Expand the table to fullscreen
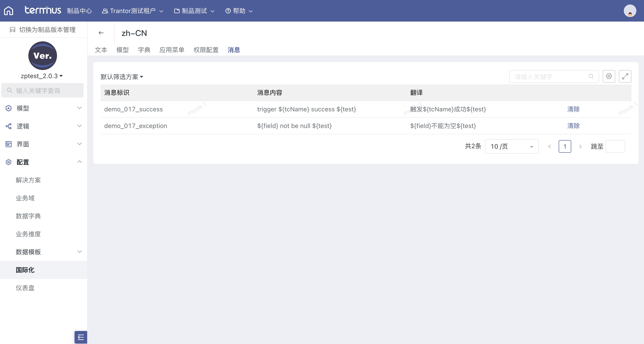 (x=625, y=76)
